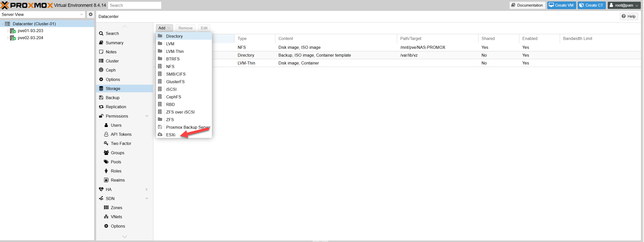Click the Server View settings gear

(x=91, y=14)
